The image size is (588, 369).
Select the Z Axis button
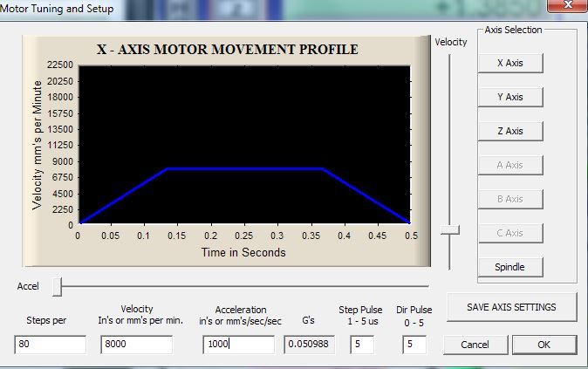pos(509,131)
